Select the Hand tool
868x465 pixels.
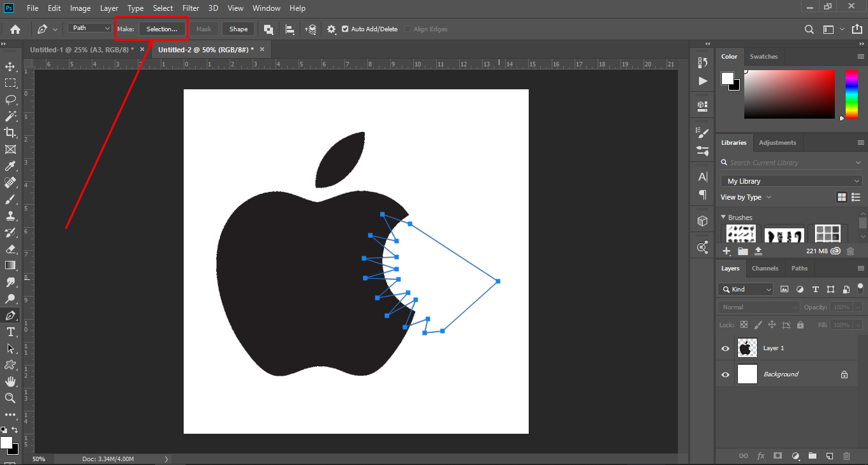[x=10, y=381]
